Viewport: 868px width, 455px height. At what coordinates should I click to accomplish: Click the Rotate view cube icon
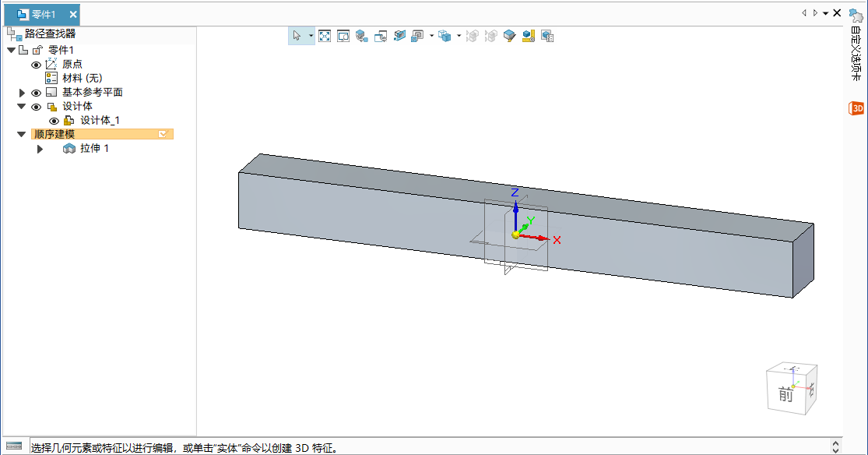point(362,36)
